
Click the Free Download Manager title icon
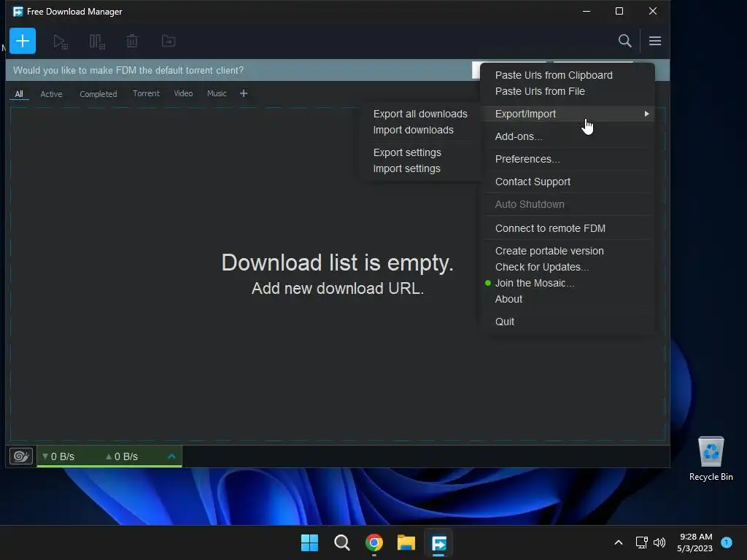18,12
